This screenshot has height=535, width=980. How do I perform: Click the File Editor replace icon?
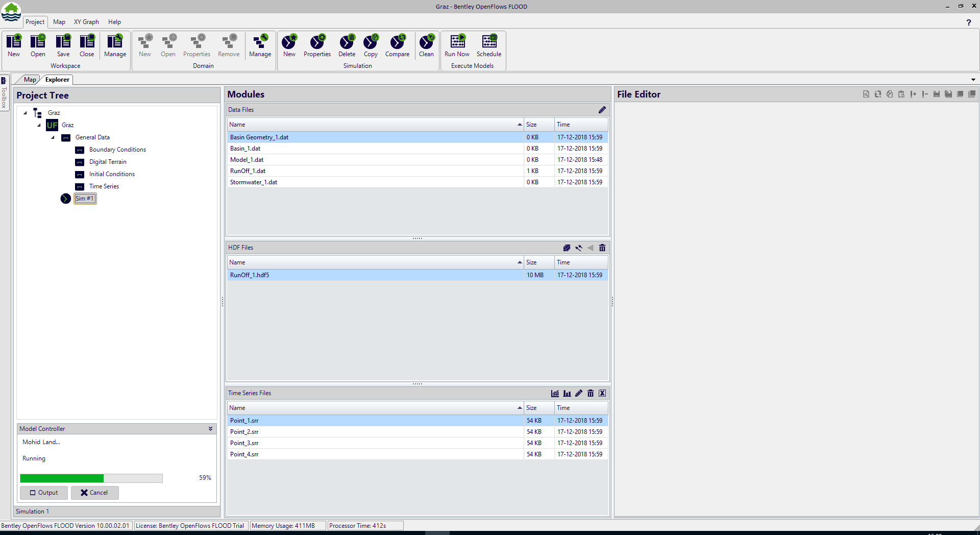coord(878,94)
